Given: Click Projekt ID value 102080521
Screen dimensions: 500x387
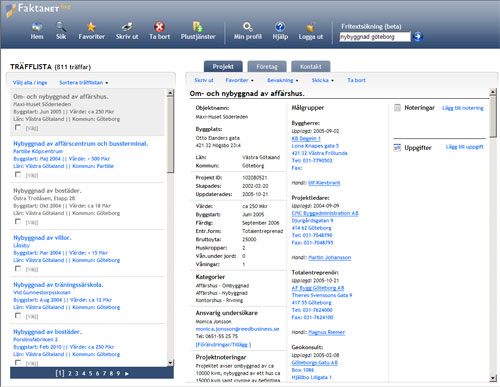Looking at the screenshot, I should 255,178.
